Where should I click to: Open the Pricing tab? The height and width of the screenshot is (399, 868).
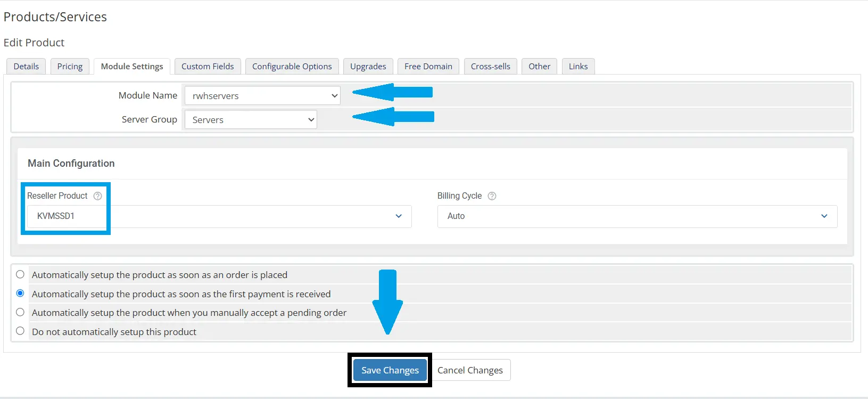click(x=70, y=67)
